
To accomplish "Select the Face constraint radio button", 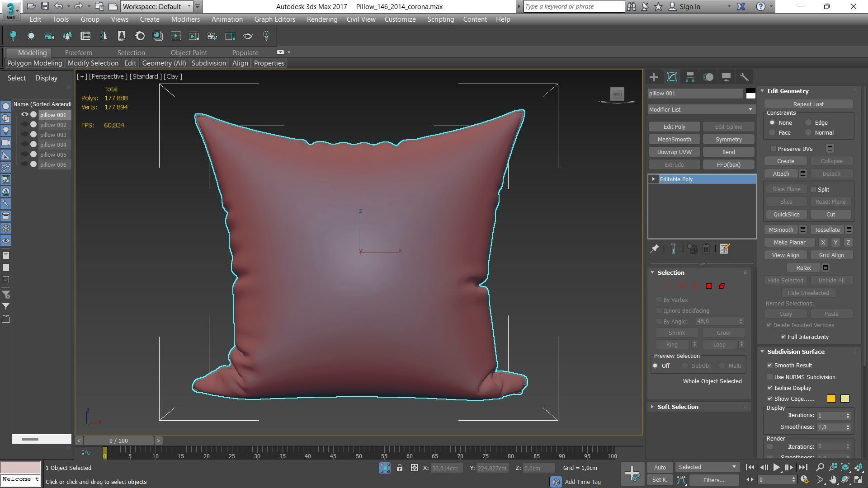I will 772,133.
